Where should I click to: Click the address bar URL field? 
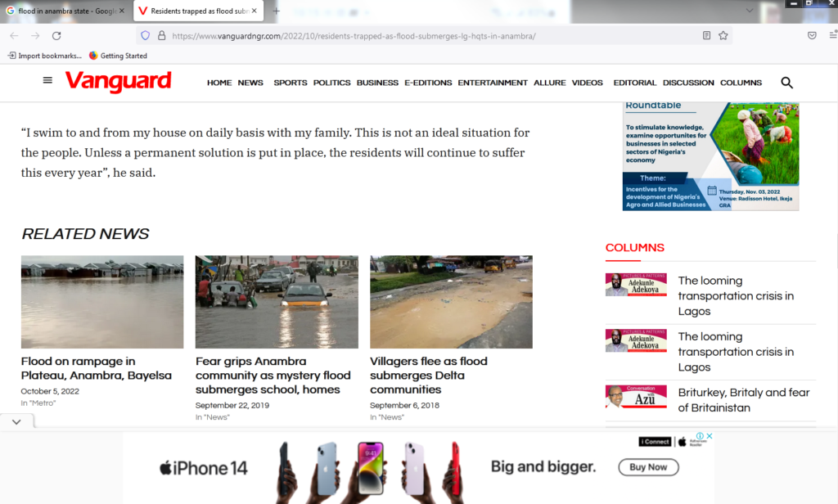(433, 36)
